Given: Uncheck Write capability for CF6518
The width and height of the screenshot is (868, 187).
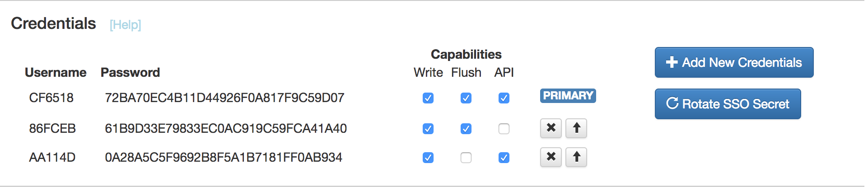Looking at the screenshot, I should (428, 98).
